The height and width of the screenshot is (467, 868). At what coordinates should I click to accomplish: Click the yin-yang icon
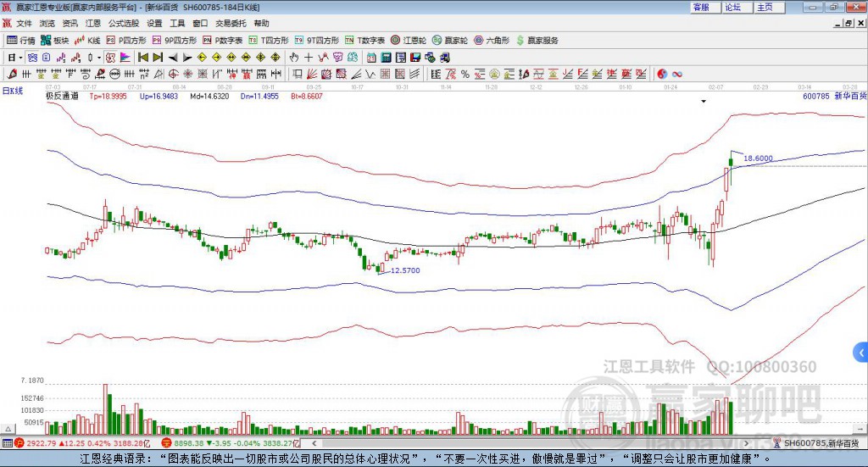click(x=662, y=74)
